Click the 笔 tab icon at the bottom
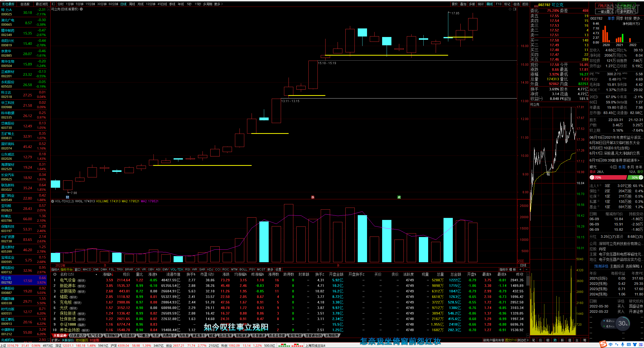This screenshot has width=644, height=348. 533,340
